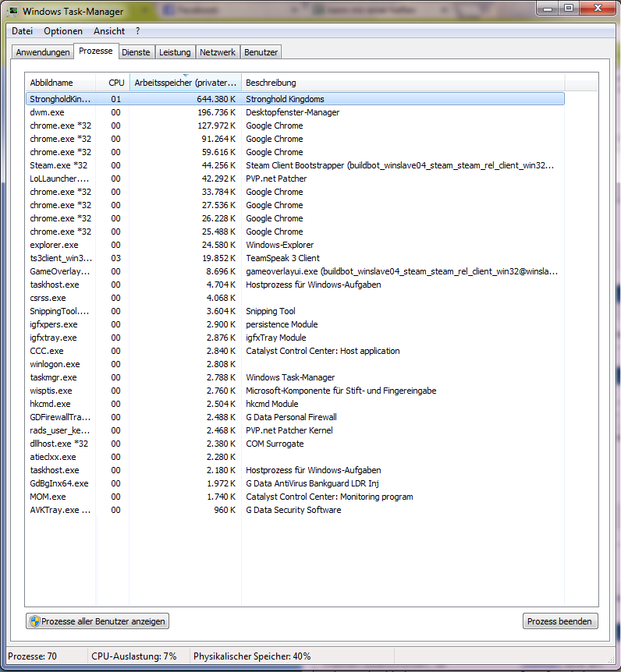This screenshot has height=672, width=621.
Task: Click Physikalischer Speicher: 40% status entry
Action: (x=252, y=656)
